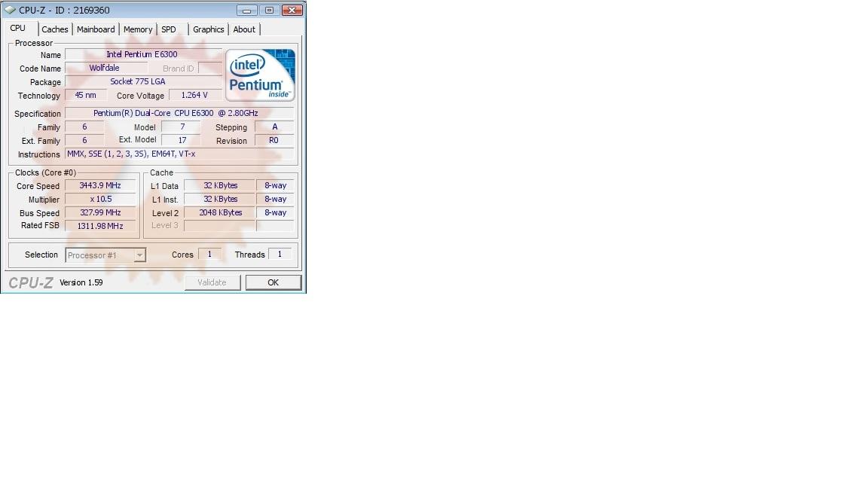Screen dimensions: 868x488
Task: Click the Rated FSB value '1311.98 MHz'
Action: coord(100,226)
